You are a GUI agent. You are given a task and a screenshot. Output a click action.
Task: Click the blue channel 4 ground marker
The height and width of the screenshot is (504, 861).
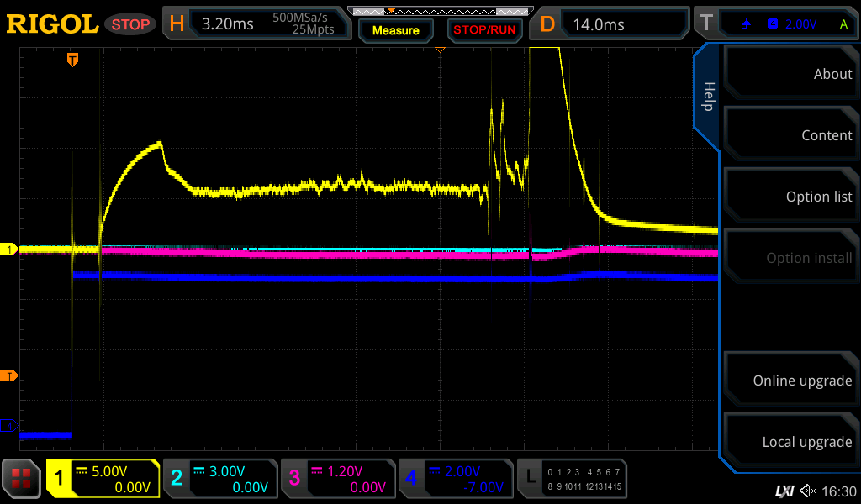click(9, 426)
